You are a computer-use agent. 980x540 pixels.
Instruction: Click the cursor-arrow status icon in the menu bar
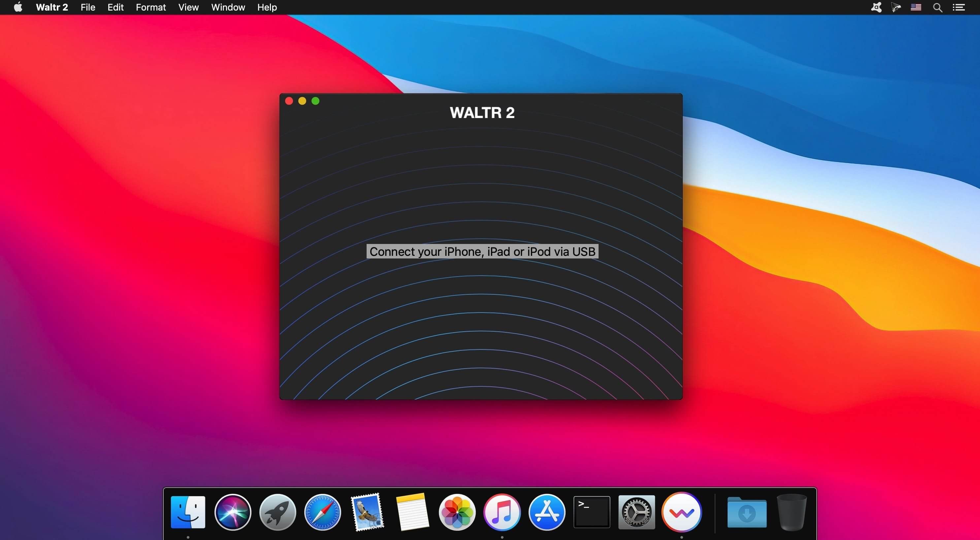click(x=896, y=7)
